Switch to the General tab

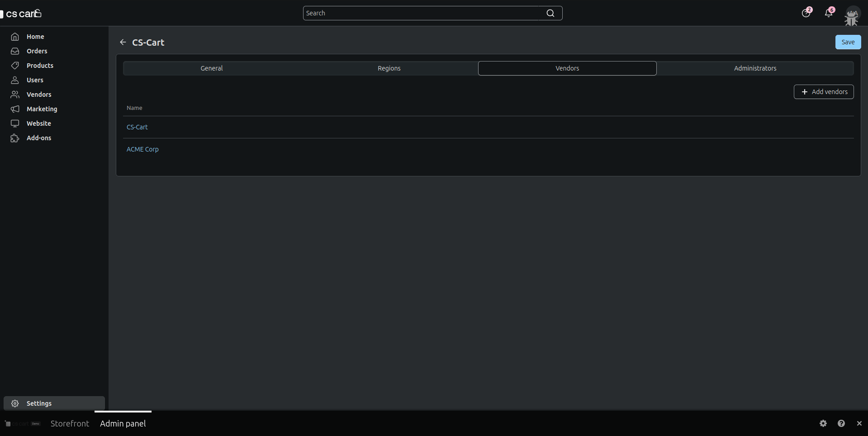pos(212,68)
